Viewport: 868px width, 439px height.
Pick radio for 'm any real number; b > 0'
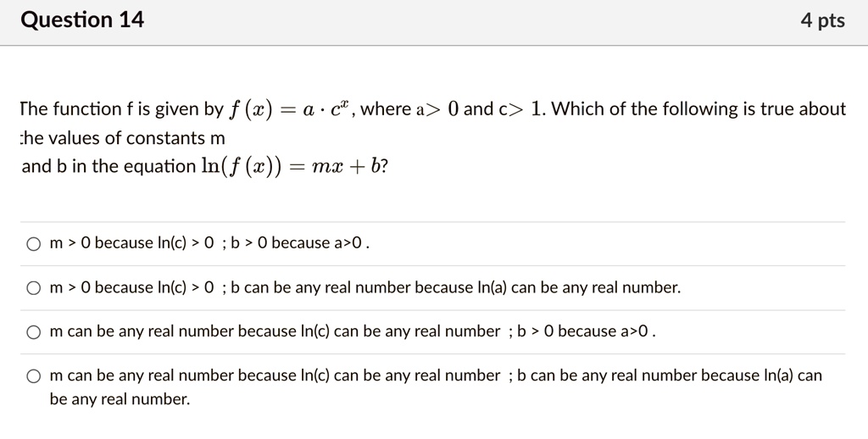tap(33, 331)
